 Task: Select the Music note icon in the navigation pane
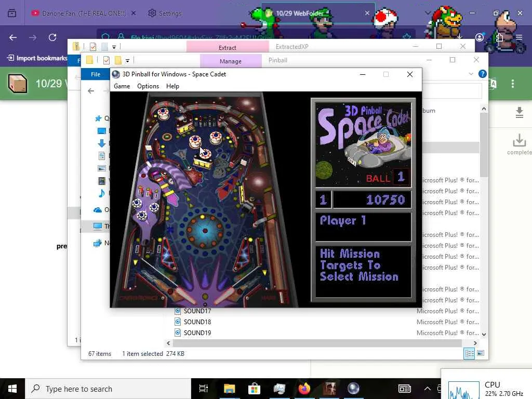coord(101,193)
